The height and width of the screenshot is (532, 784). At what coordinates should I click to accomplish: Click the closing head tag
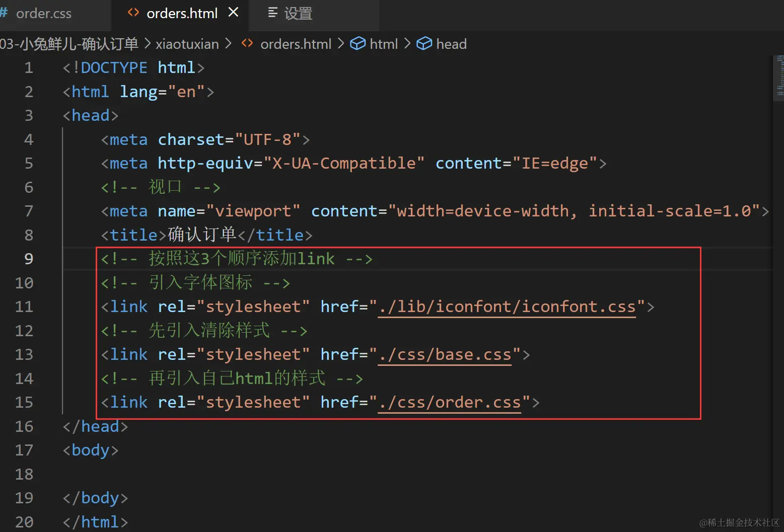point(96,426)
